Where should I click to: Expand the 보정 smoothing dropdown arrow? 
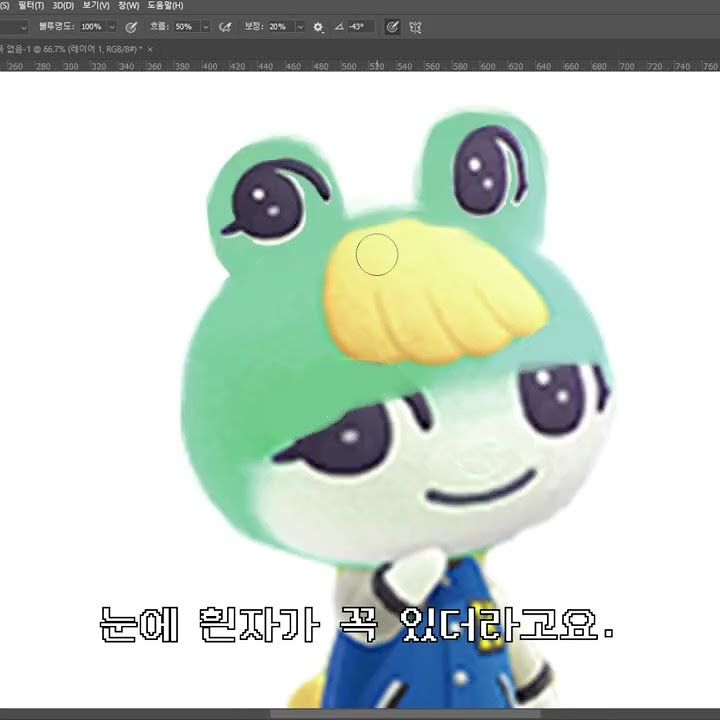[300, 27]
